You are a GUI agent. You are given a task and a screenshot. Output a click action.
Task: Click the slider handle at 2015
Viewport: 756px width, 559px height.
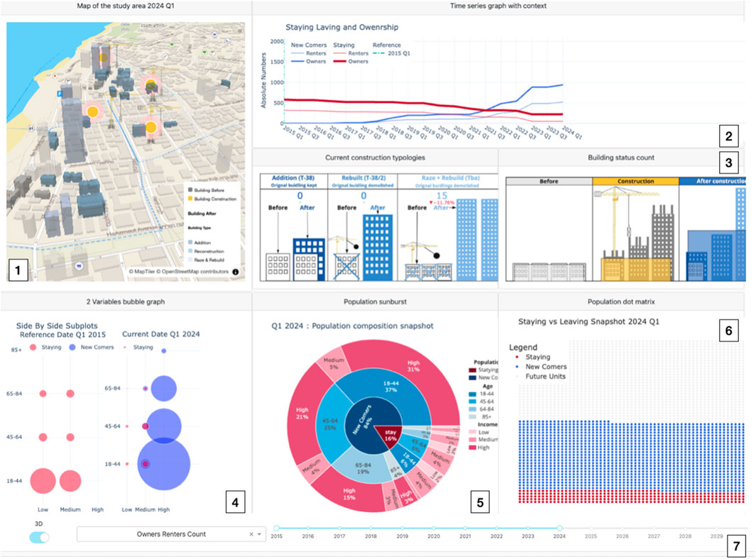pyautogui.click(x=277, y=528)
